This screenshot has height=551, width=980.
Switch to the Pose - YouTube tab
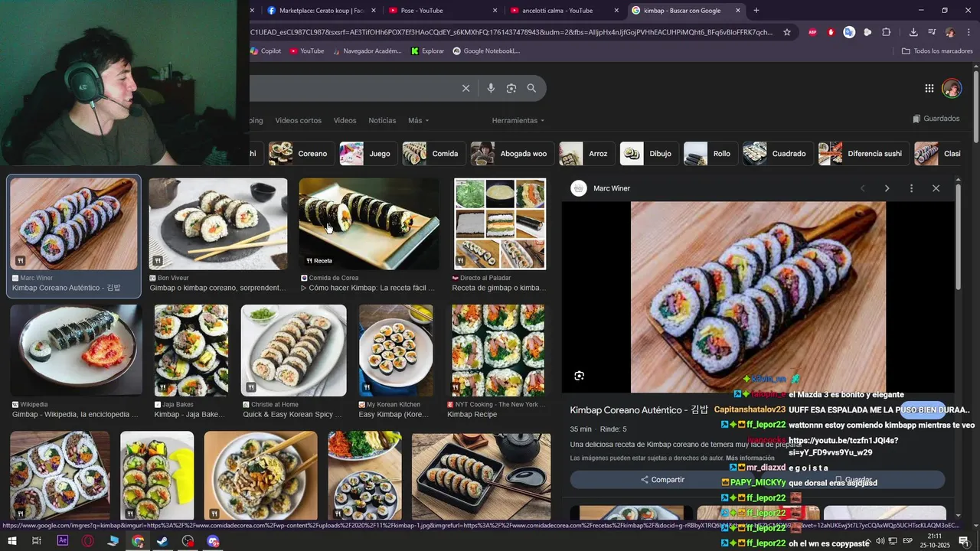[443, 10]
